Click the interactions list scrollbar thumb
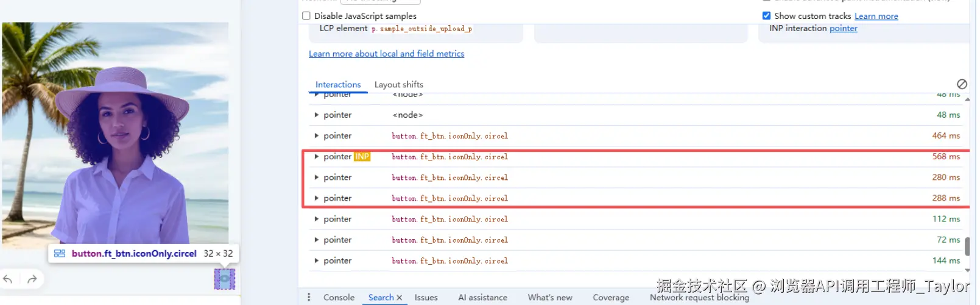This screenshot has width=980, height=305. 967,246
